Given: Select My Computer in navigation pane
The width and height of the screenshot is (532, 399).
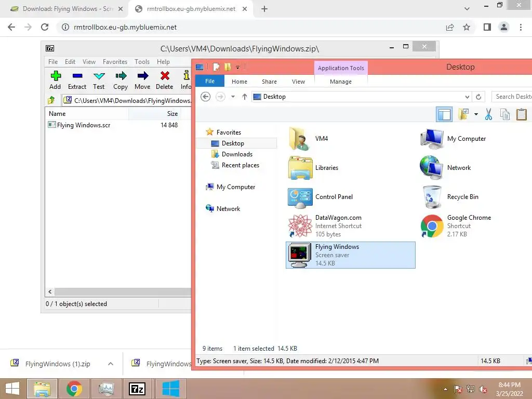Looking at the screenshot, I should 236,187.
